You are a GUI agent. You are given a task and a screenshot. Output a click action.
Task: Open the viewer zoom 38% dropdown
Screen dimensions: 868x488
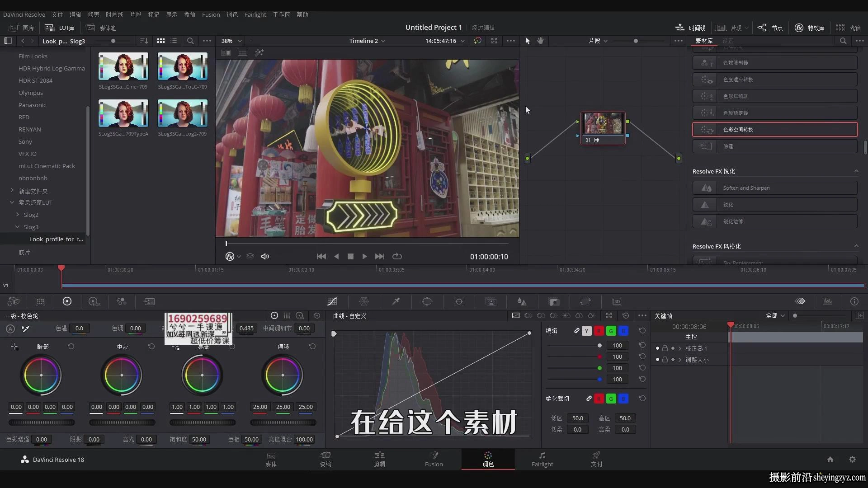click(231, 41)
